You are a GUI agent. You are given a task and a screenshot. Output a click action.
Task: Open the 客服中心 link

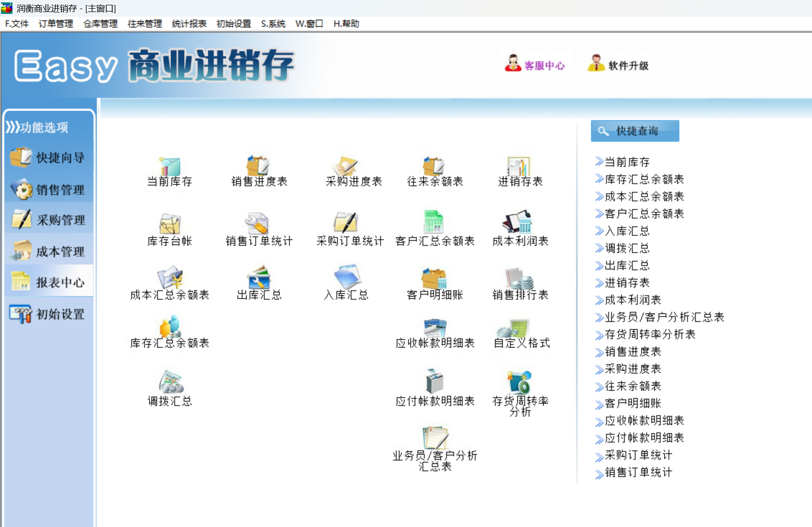[535, 65]
